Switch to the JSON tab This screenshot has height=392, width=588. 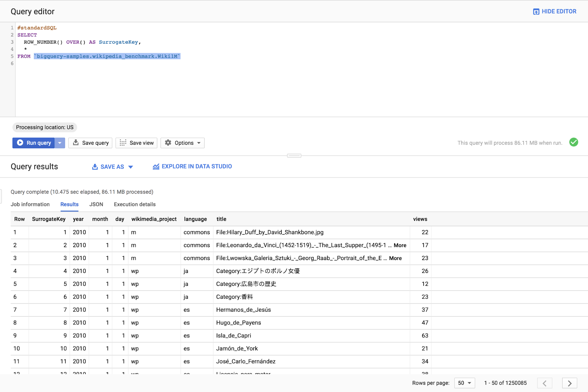(x=96, y=204)
